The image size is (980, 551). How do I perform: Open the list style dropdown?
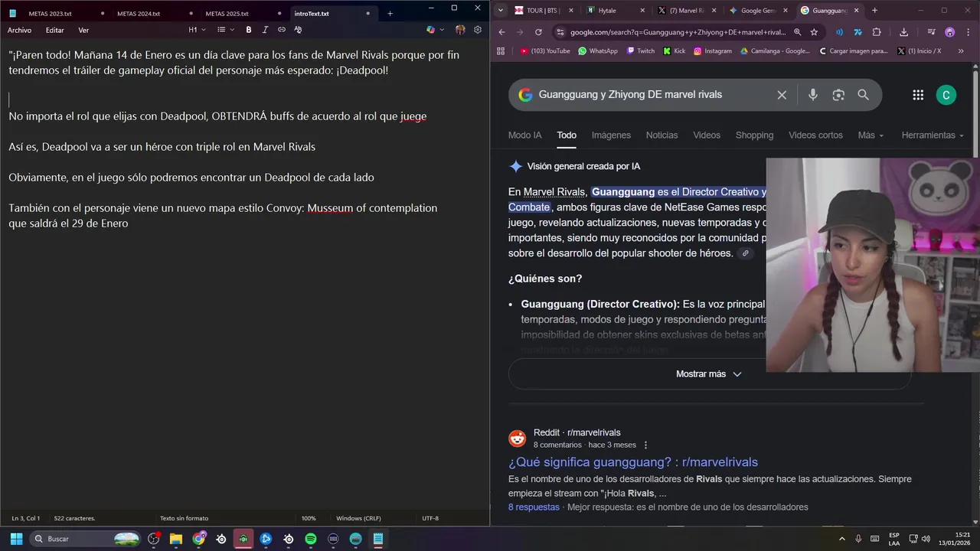point(225,30)
